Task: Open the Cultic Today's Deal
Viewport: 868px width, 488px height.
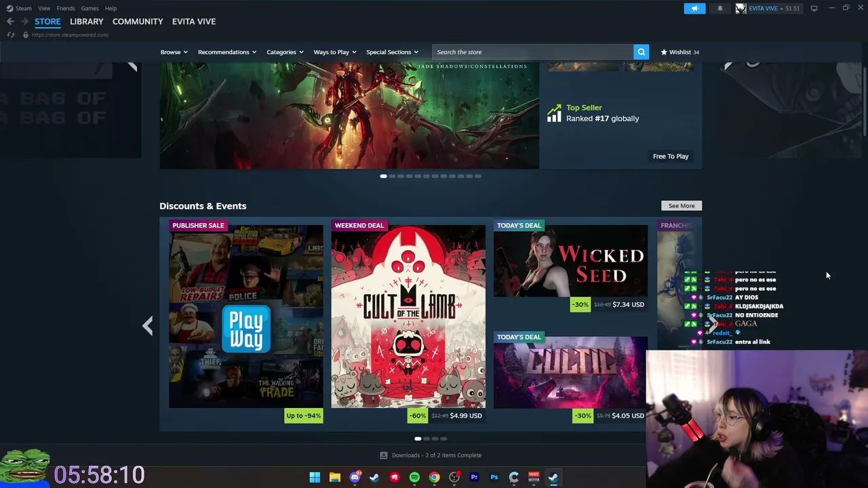Action: pos(570,373)
